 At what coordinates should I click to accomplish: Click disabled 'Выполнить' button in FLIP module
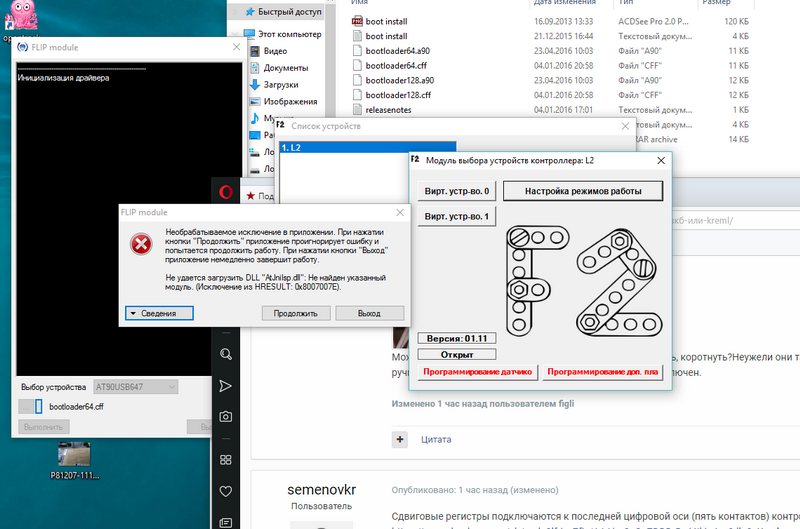(44, 426)
